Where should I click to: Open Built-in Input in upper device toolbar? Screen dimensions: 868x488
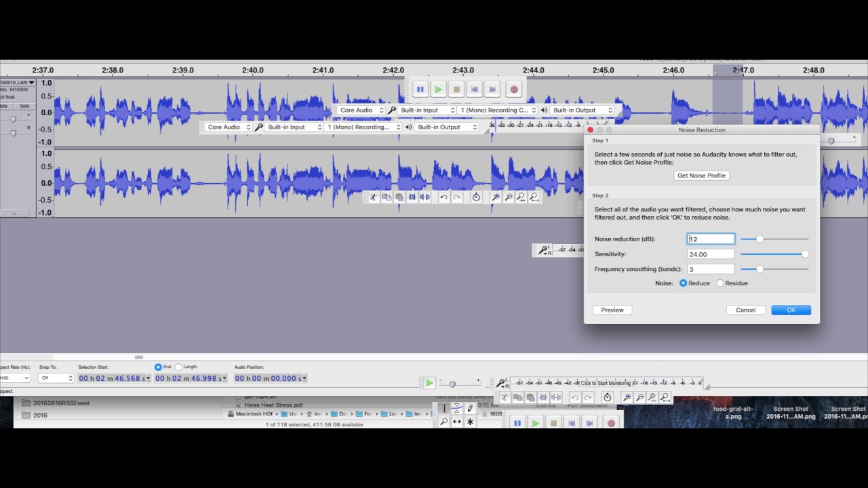pos(427,110)
